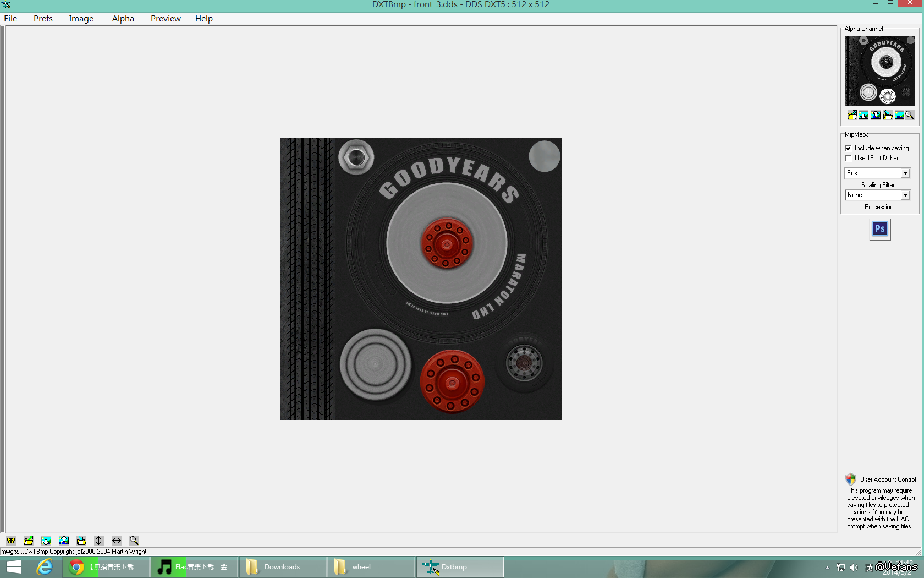Open the Windows Start button
Viewport: 924px width, 578px height.
[13, 567]
